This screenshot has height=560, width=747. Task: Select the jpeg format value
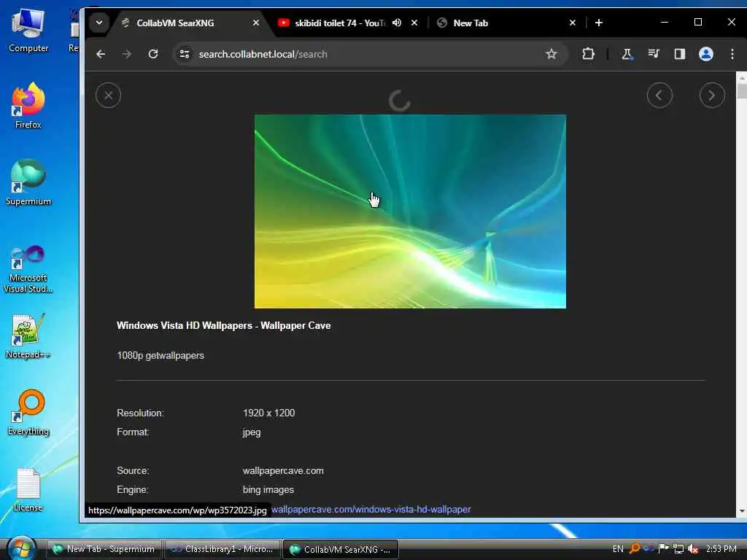[x=252, y=432]
